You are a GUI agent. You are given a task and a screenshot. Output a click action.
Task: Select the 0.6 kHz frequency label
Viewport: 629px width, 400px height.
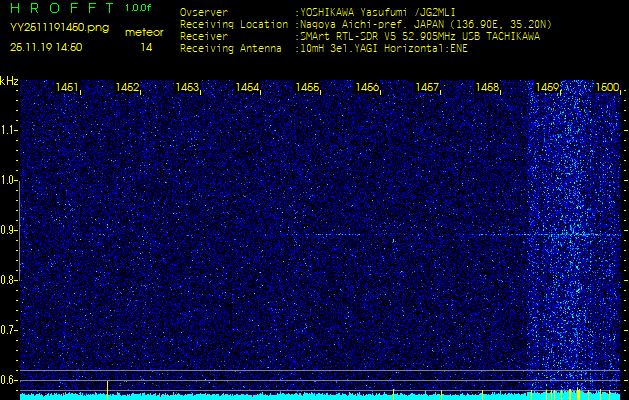9,379
